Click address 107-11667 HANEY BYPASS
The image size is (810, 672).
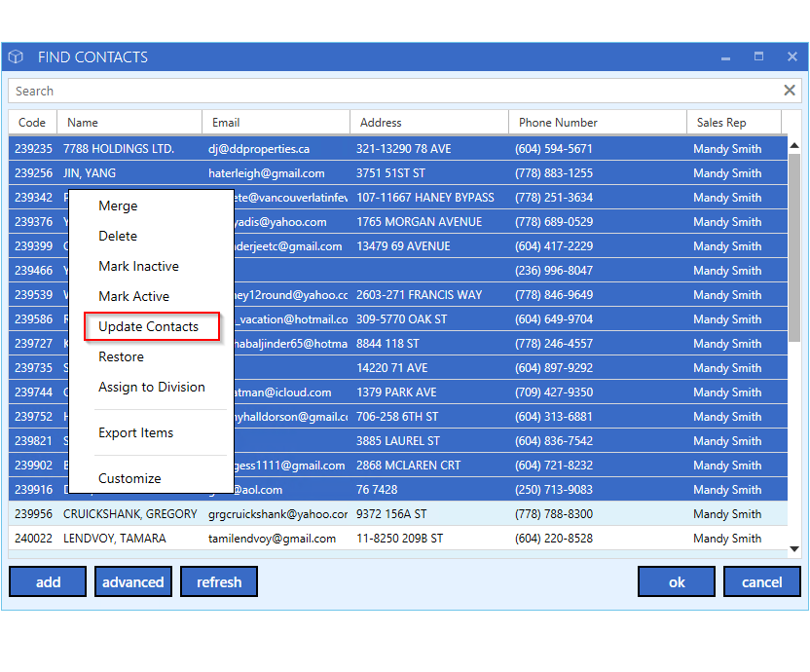(x=425, y=198)
